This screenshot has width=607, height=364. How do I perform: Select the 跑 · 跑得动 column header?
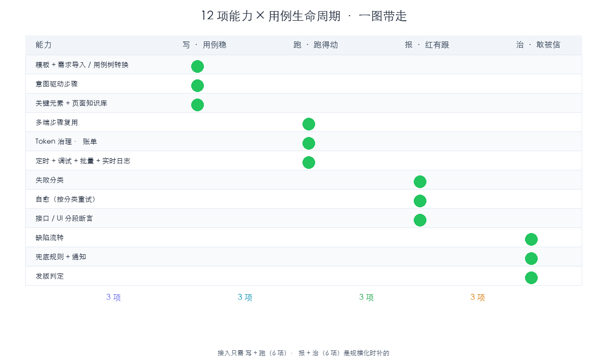pyautogui.click(x=316, y=45)
